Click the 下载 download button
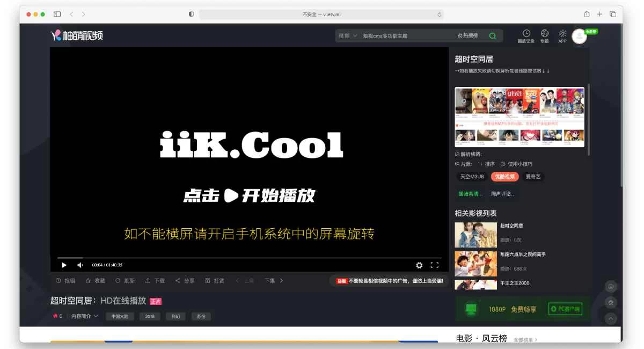Screen dimensions: 644x349 pos(155,280)
